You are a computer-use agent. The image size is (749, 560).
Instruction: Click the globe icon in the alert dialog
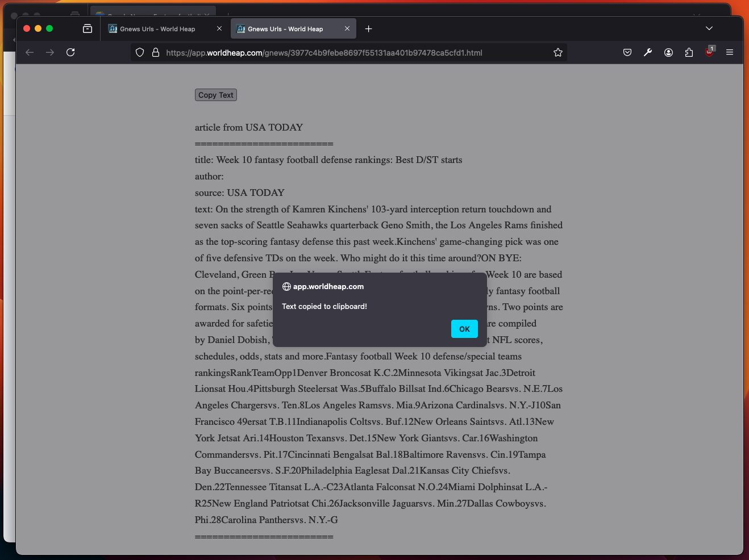pyautogui.click(x=286, y=287)
